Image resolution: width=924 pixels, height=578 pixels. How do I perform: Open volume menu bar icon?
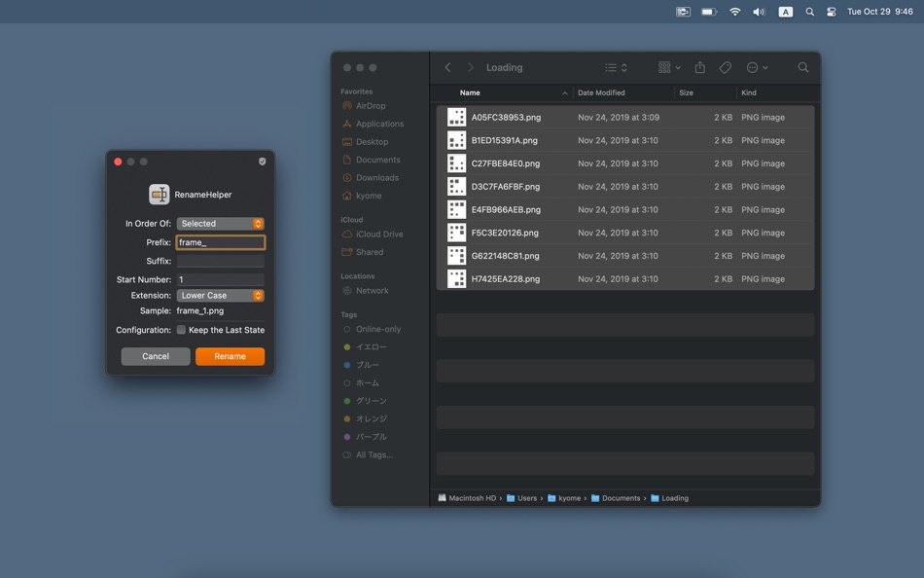coord(759,12)
